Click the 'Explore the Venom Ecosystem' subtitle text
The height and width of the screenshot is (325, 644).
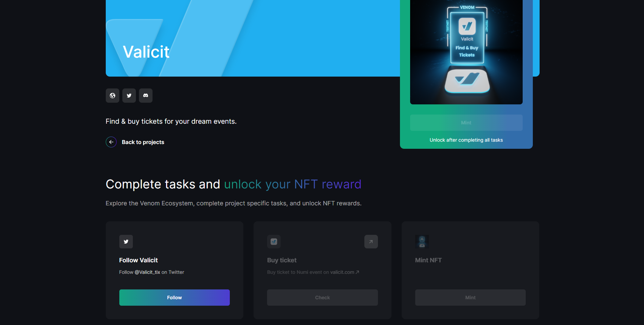pyautogui.click(x=234, y=203)
